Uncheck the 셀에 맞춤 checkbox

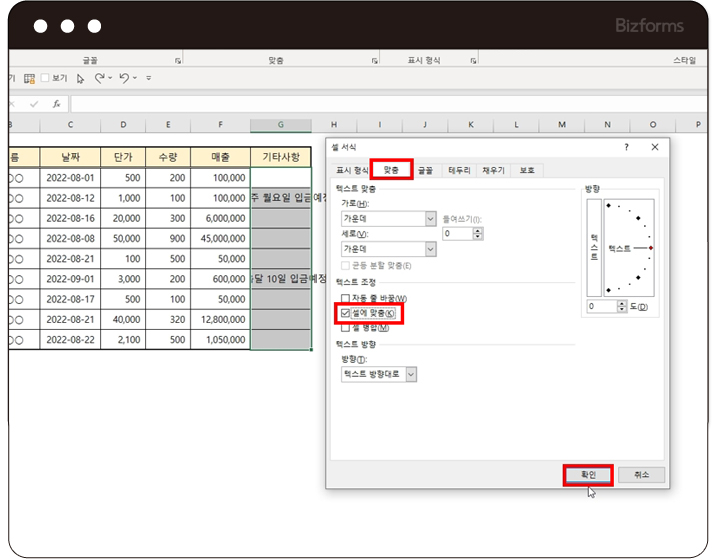click(x=346, y=313)
